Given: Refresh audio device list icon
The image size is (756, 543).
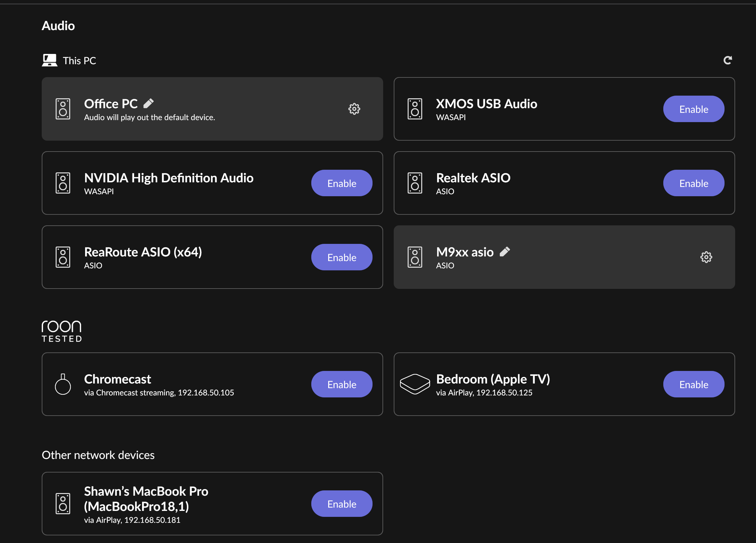Looking at the screenshot, I should click(727, 60).
